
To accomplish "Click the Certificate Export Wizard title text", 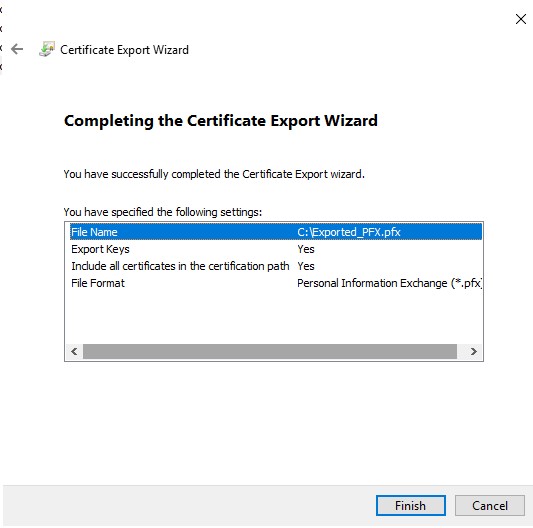I will 124,50.
